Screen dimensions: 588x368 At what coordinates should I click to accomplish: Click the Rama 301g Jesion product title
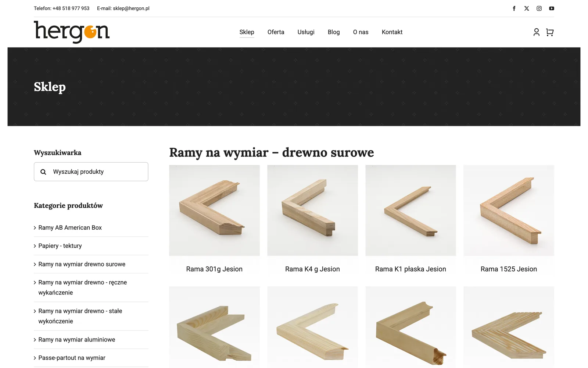click(215, 269)
